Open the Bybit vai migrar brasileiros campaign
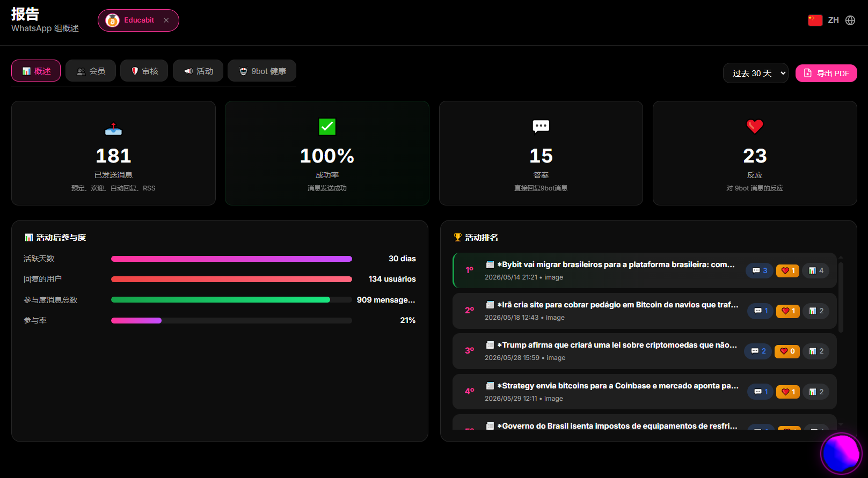This screenshot has height=478, width=868. (644, 270)
